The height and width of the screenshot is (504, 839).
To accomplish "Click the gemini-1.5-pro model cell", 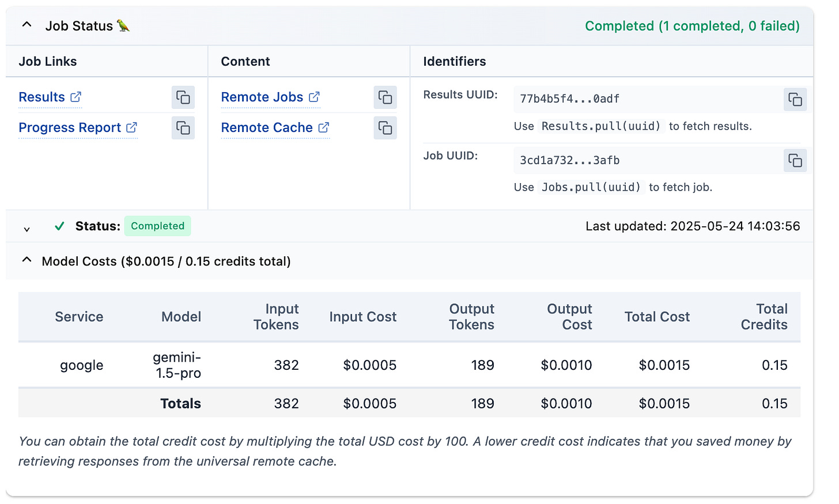I will 177,365.
